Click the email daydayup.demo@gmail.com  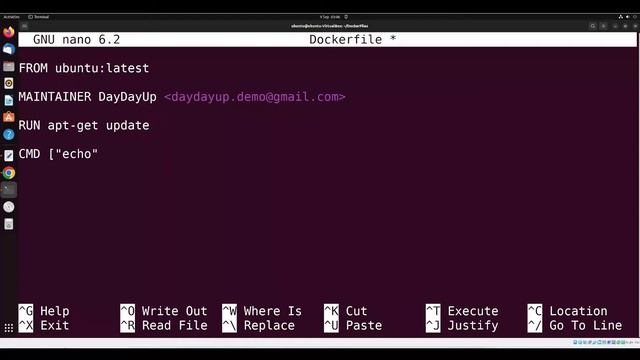pyautogui.click(x=255, y=97)
